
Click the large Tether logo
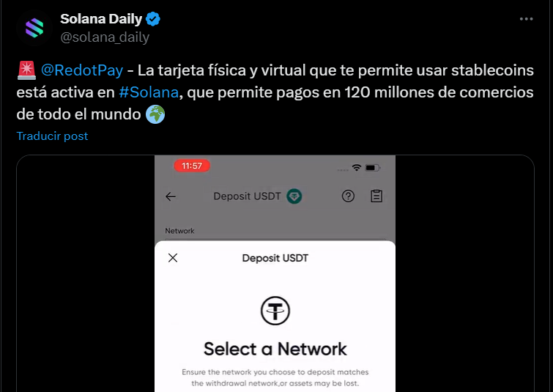(x=275, y=311)
